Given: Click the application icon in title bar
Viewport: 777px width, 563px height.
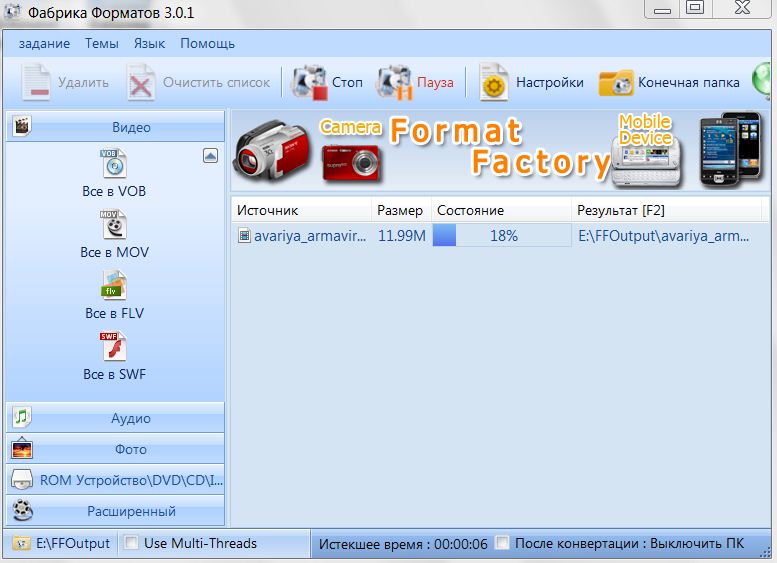Looking at the screenshot, I should [x=12, y=11].
